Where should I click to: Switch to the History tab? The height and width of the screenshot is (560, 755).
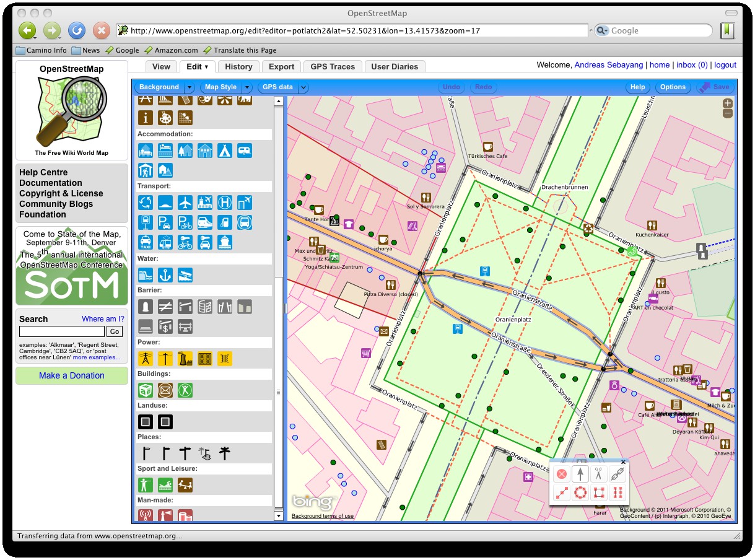click(x=238, y=67)
